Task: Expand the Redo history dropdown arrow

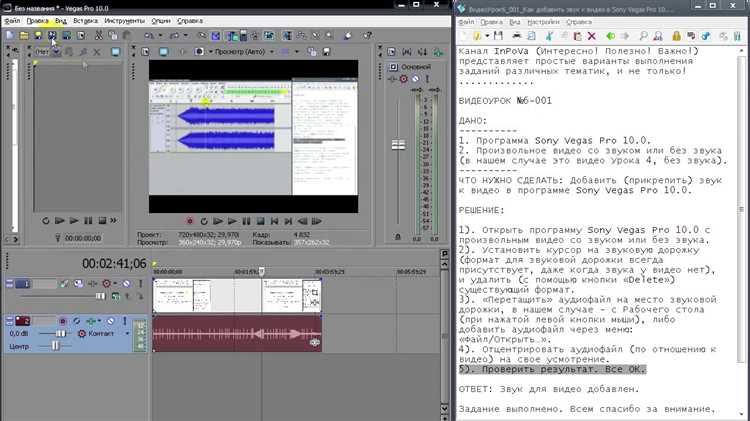Action: tap(186, 35)
